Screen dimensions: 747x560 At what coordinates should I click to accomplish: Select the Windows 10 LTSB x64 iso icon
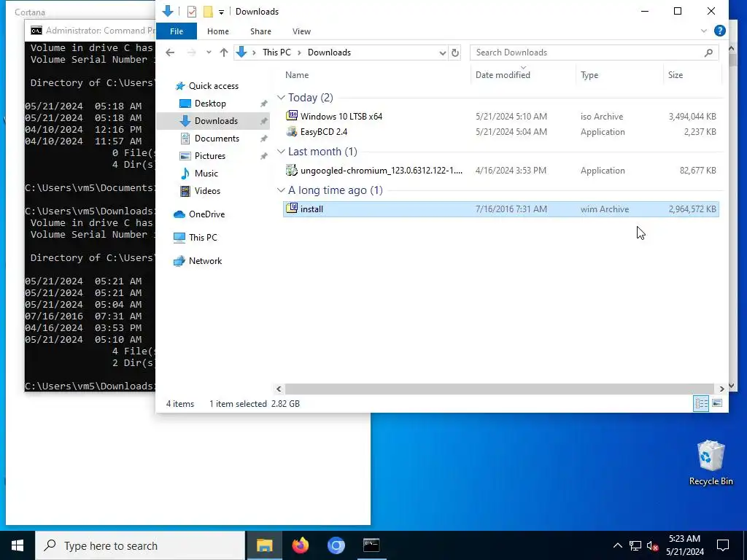tap(292, 116)
